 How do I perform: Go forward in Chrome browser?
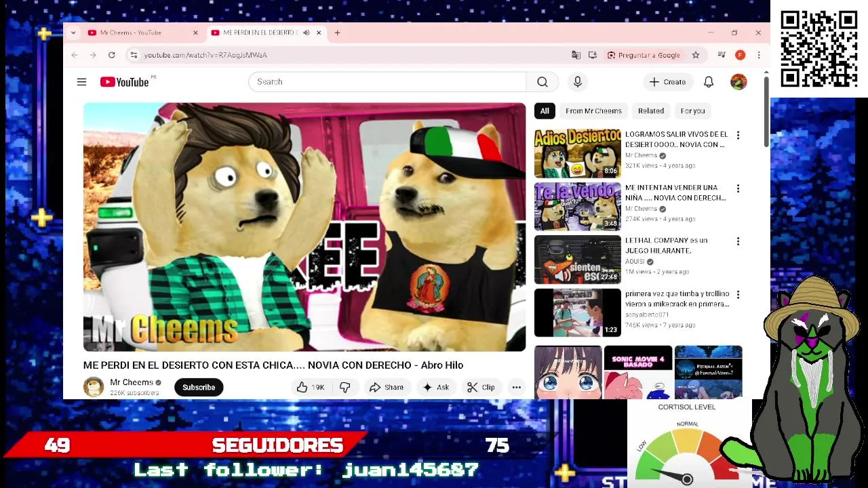93,55
